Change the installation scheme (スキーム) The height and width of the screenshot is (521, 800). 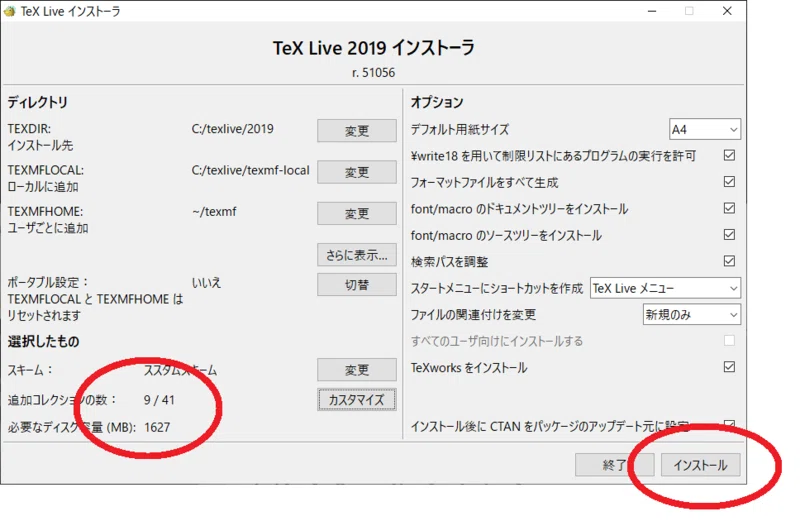point(357,369)
